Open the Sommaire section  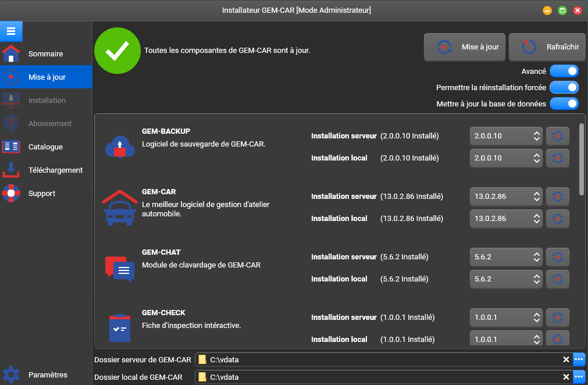click(46, 54)
